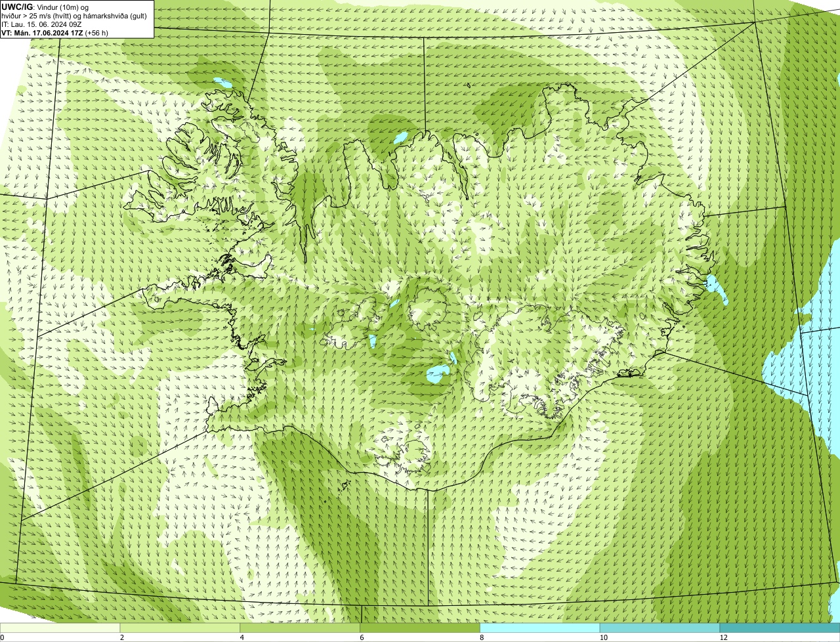Click the initial time 'IT: Lau. 15. 06. 2024 09Z'
840x642 pixels.
pos(42,24)
